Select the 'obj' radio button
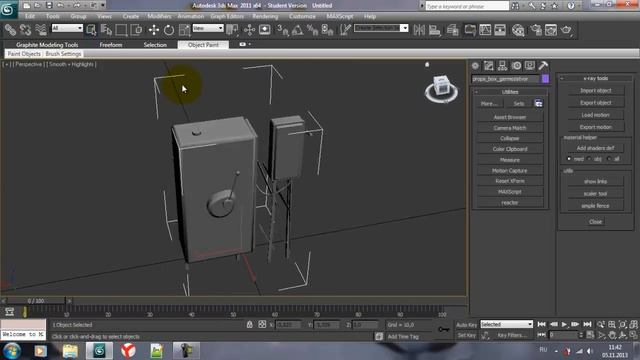 (589, 159)
